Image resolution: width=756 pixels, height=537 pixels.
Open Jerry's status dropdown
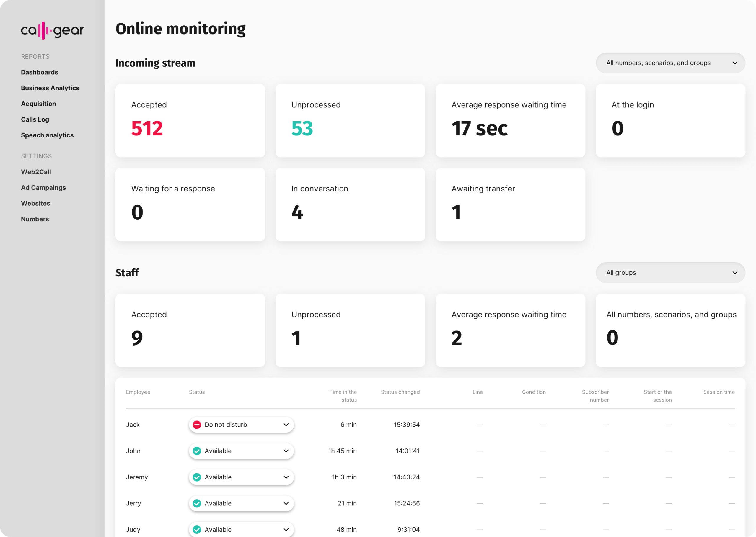[x=241, y=503]
